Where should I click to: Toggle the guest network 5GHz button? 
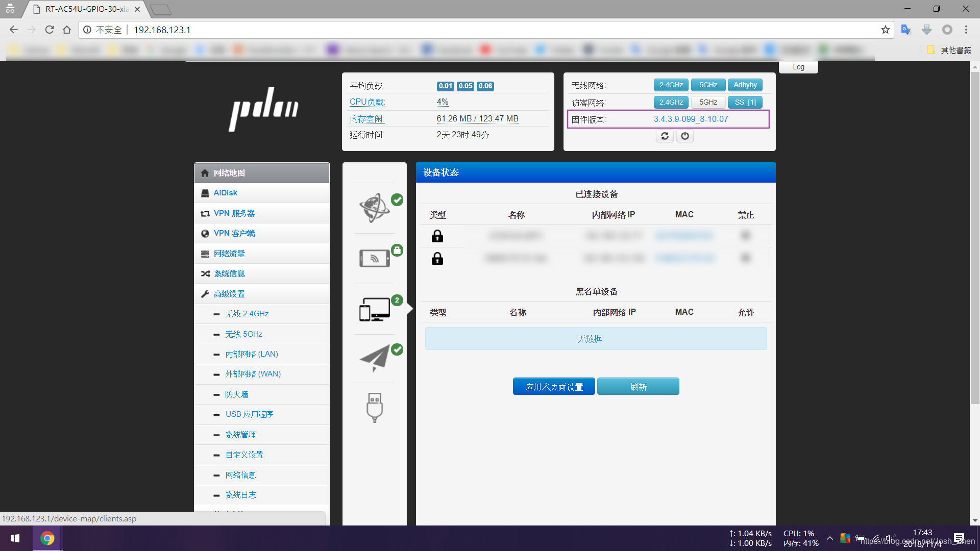708,103
